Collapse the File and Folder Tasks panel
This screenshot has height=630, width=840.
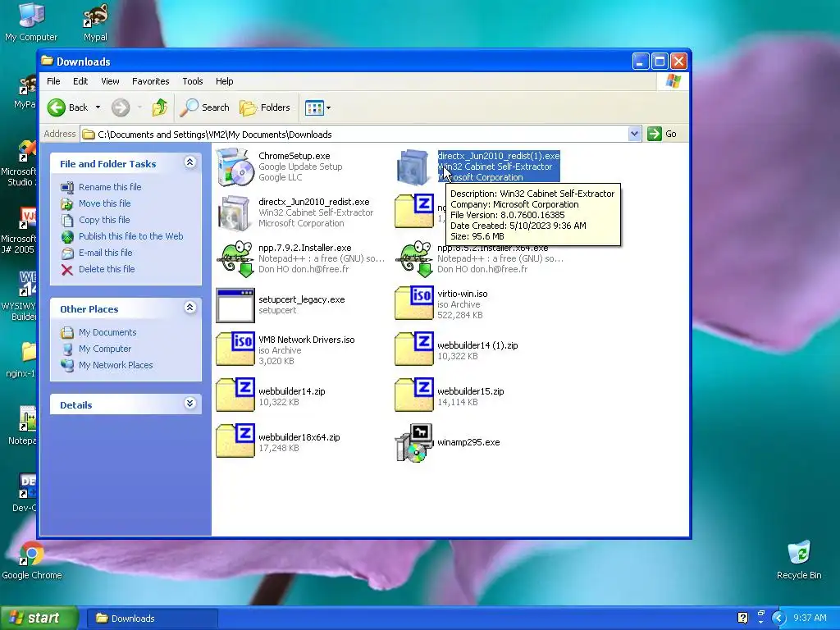click(189, 162)
